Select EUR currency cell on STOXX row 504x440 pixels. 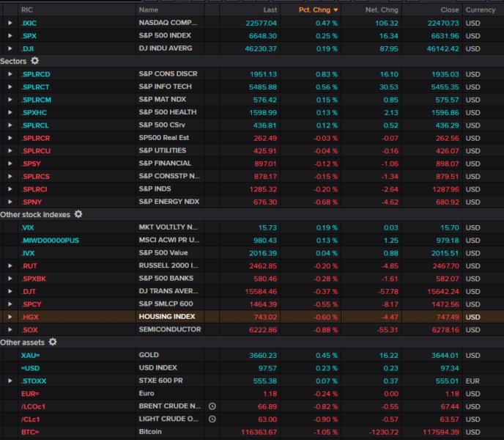472,381
